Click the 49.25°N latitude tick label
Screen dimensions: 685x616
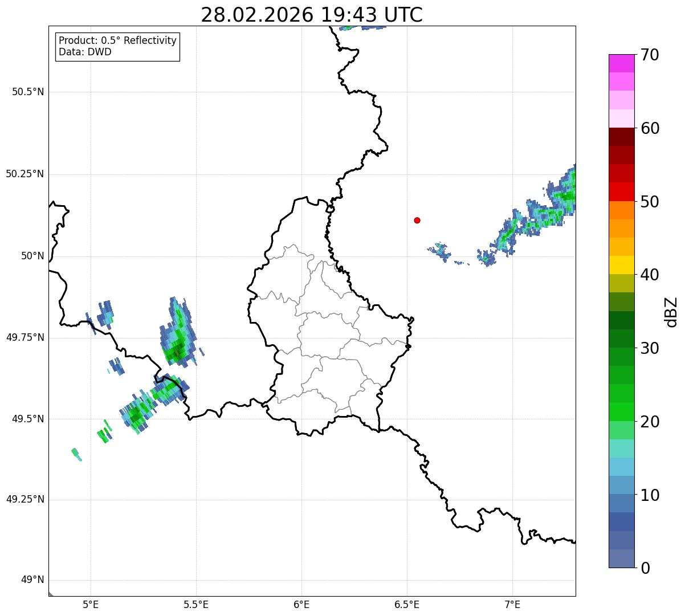coord(25,500)
